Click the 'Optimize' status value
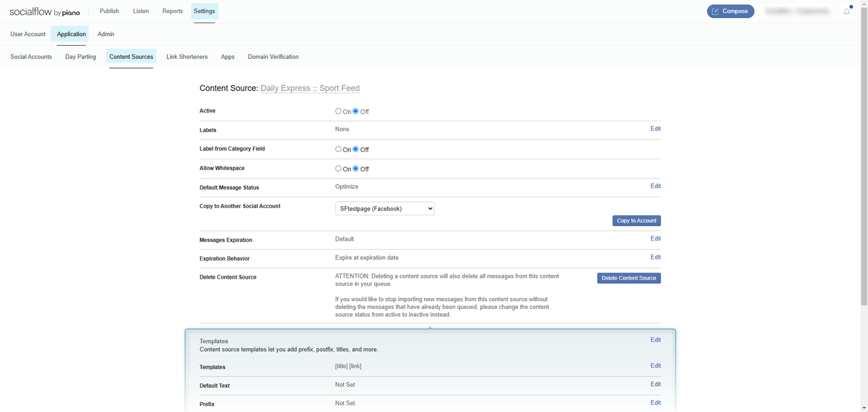The image size is (868, 412). (347, 186)
